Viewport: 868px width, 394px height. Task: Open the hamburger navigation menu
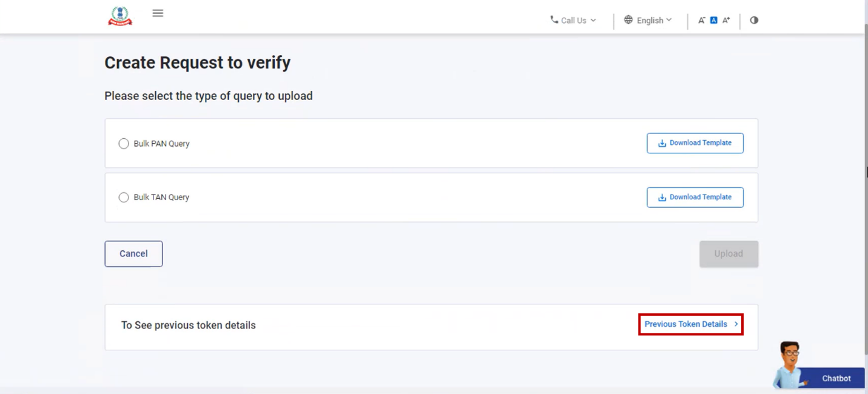pos(158,13)
